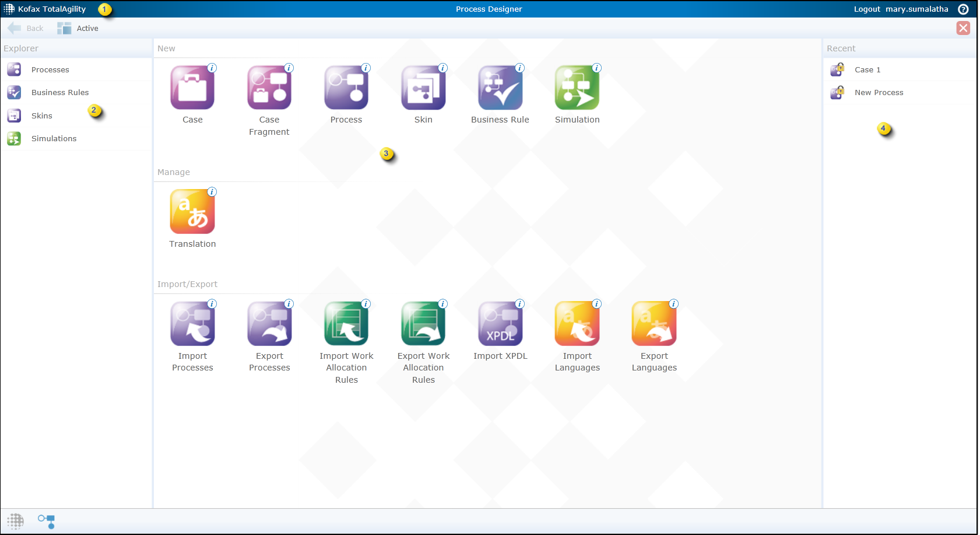
Task: View info for the Case tile
Action: click(212, 67)
